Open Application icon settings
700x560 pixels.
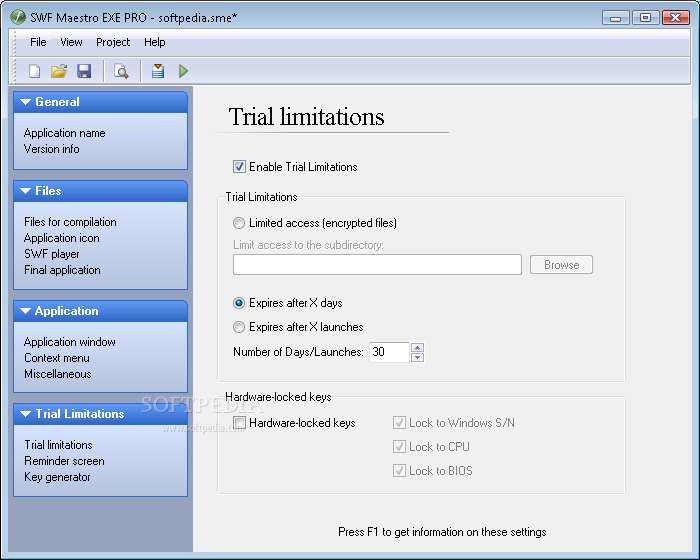[x=62, y=238]
